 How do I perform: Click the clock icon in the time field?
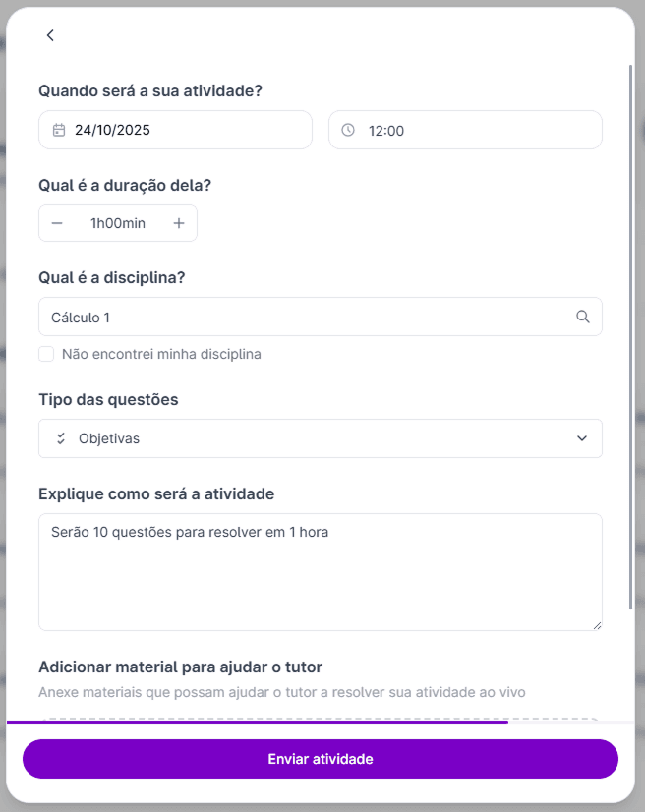(x=350, y=129)
